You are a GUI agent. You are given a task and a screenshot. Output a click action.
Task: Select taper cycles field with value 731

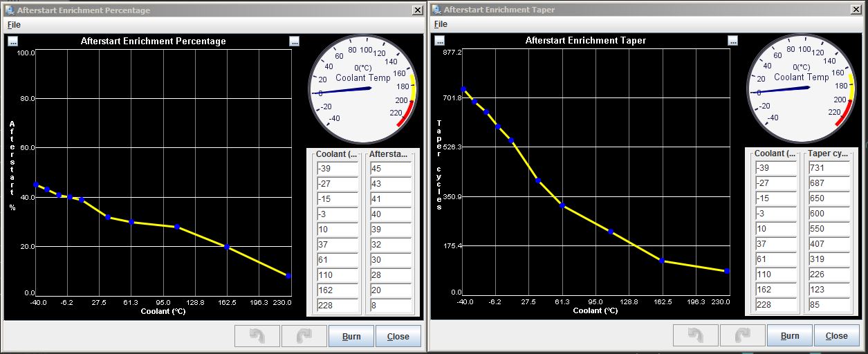click(x=829, y=168)
